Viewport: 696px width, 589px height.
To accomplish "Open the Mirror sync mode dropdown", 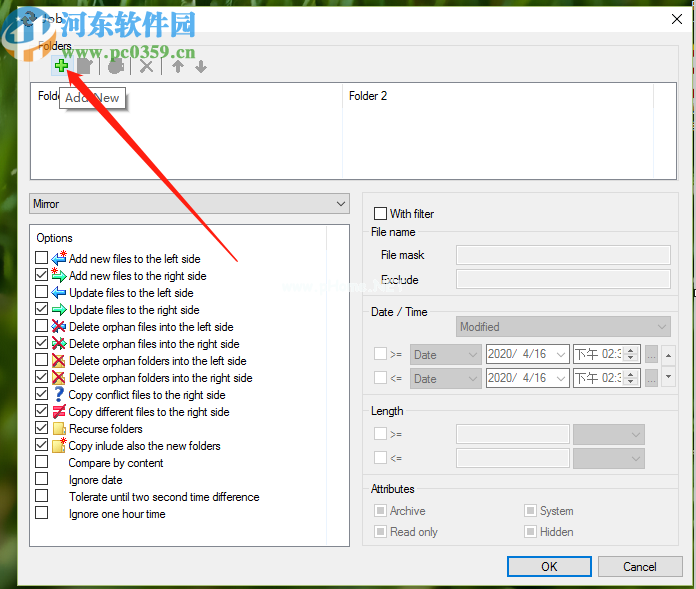I will [189, 204].
